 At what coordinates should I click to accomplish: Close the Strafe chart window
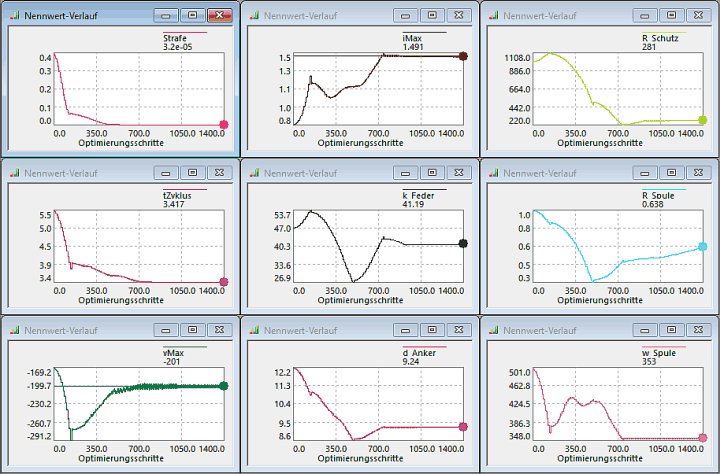point(219,17)
